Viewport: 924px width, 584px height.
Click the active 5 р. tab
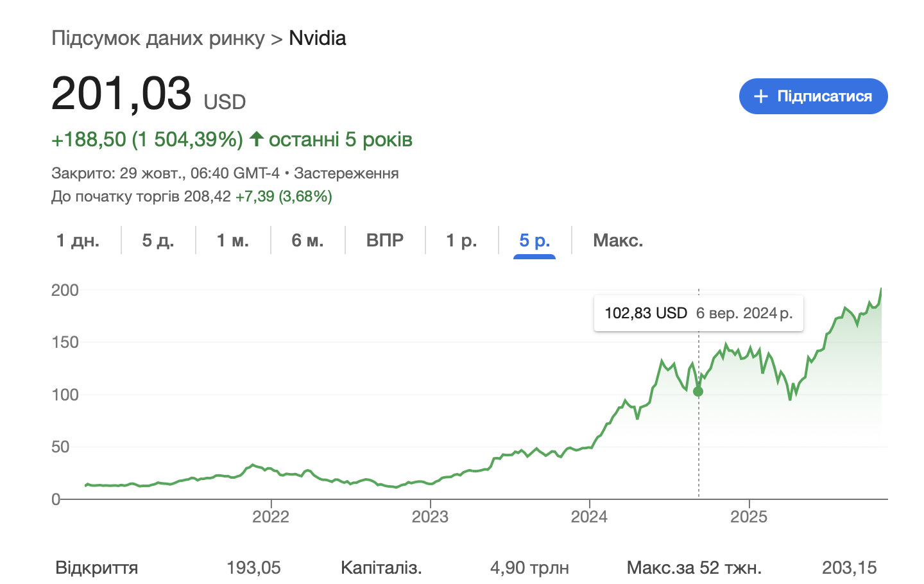tap(535, 241)
